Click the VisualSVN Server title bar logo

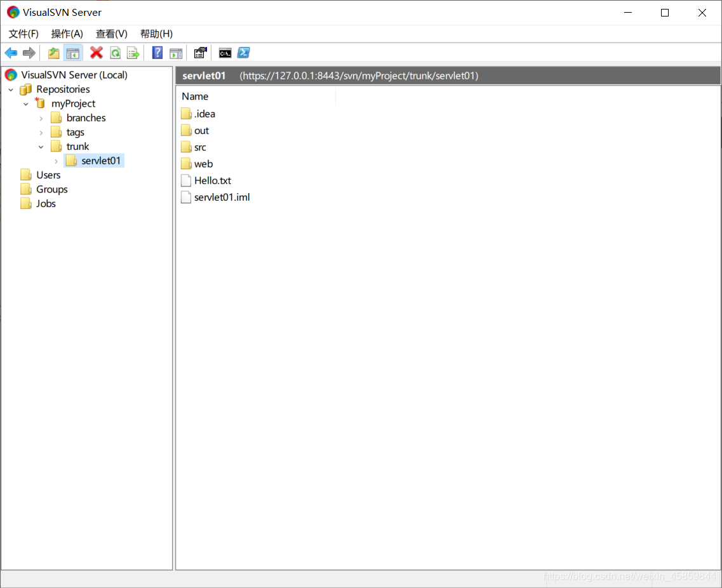[x=13, y=13]
